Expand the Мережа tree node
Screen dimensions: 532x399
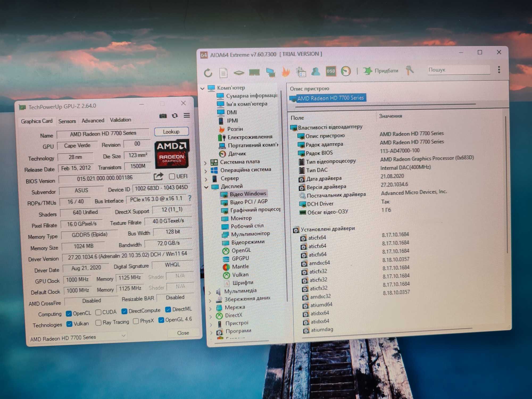(210, 309)
